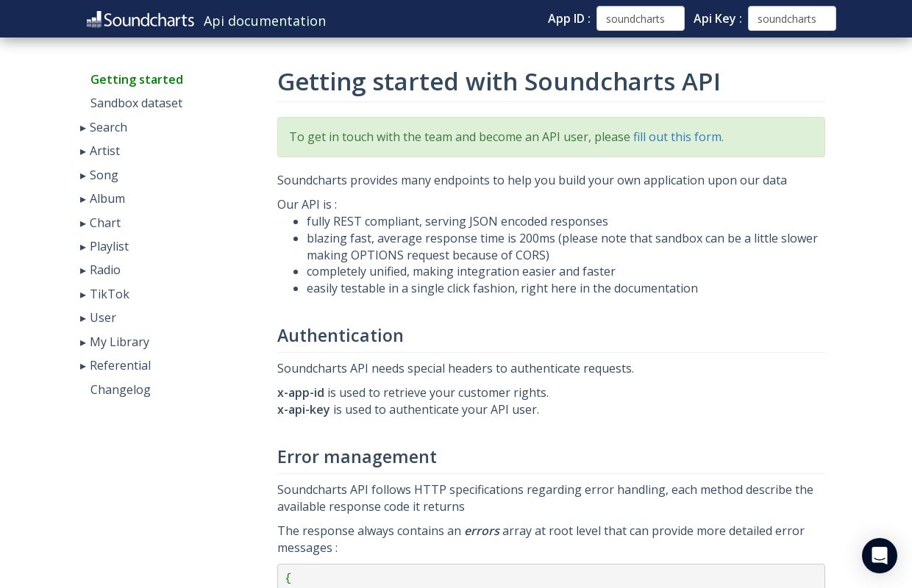The width and height of the screenshot is (912, 588).
Task: Select Playlist in sidebar
Action: [x=109, y=246]
